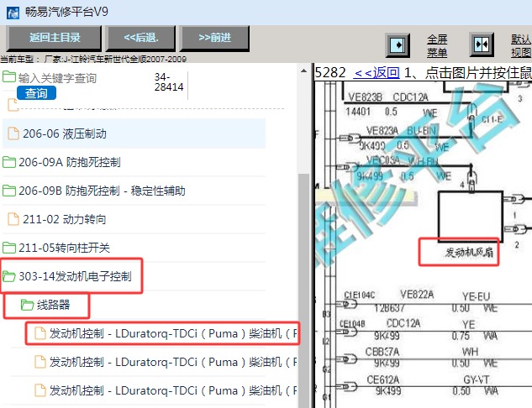Click the folder icon beside 211-05转向柱开关
The height and width of the screenshot is (408, 532).
(x=9, y=248)
